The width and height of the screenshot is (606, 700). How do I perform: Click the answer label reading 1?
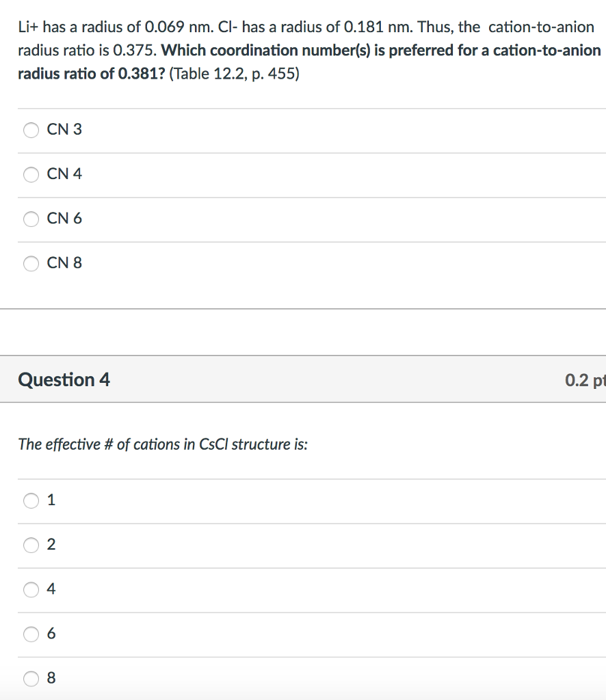50,500
